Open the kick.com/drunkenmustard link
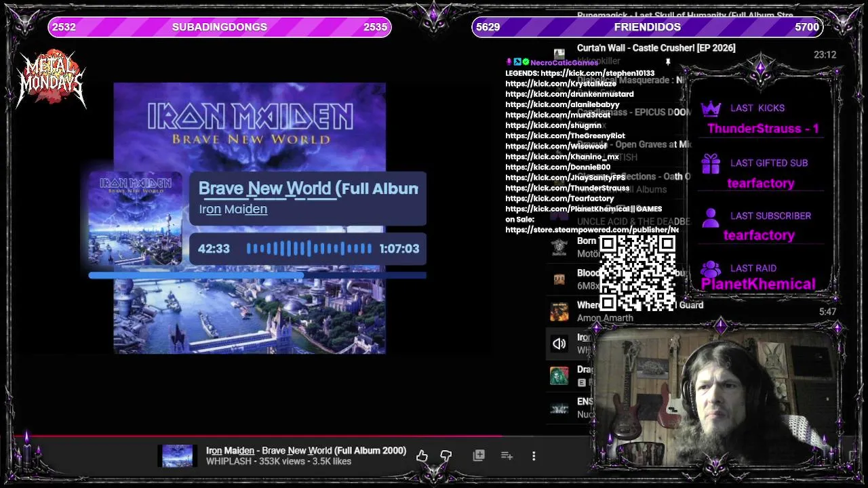The height and width of the screenshot is (488, 868). coord(570,94)
